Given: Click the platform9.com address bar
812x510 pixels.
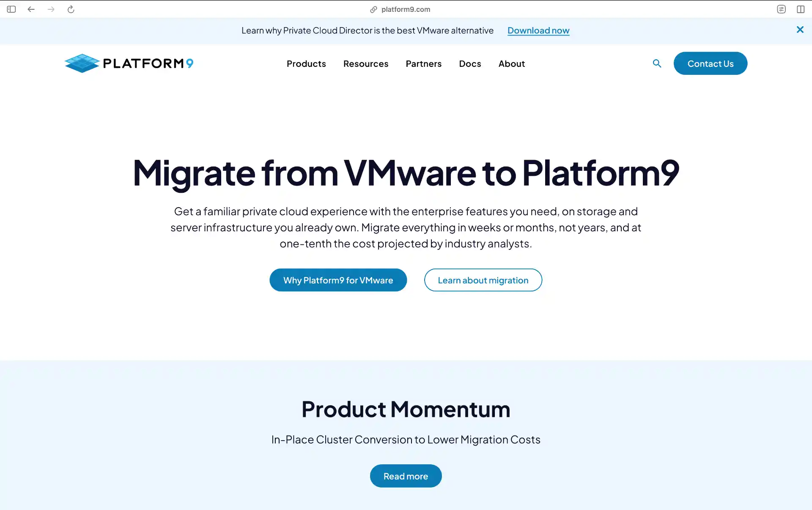Looking at the screenshot, I should point(405,9).
